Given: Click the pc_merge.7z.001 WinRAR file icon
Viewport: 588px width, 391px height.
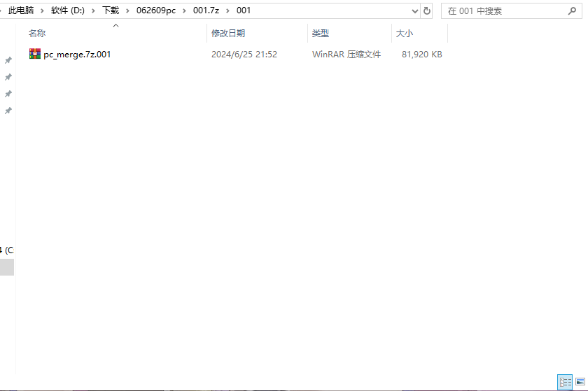Looking at the screenshot, I should tap(35, 54).
